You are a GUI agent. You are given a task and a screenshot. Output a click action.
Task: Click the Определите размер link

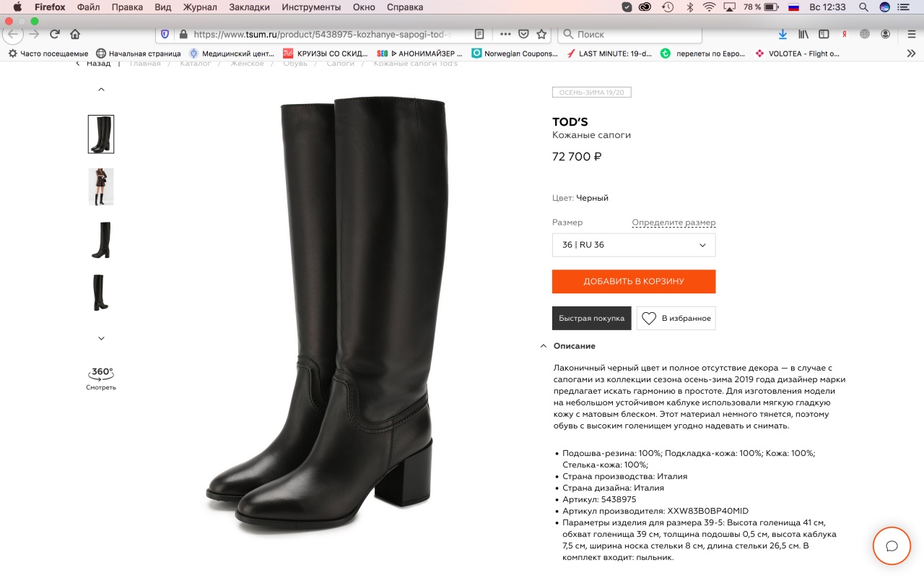[674, 223]
